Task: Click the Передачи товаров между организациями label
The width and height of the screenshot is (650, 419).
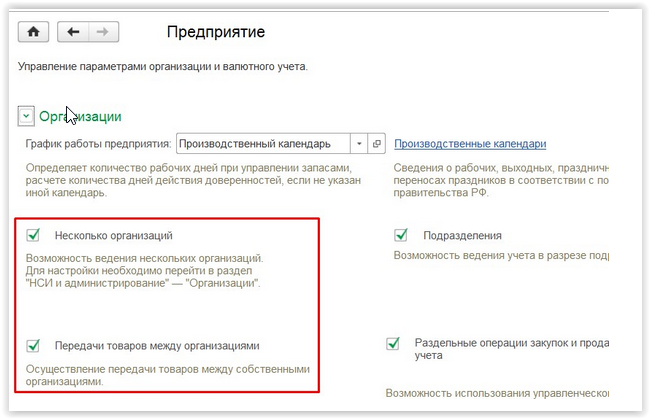Action: [157, 346]
